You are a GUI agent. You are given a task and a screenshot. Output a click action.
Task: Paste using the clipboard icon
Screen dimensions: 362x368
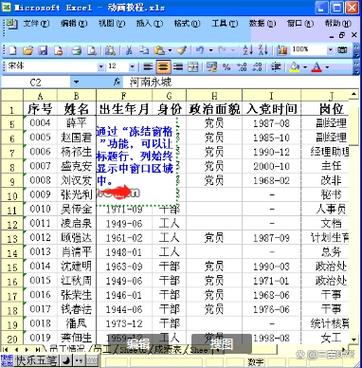click(159, 50)
